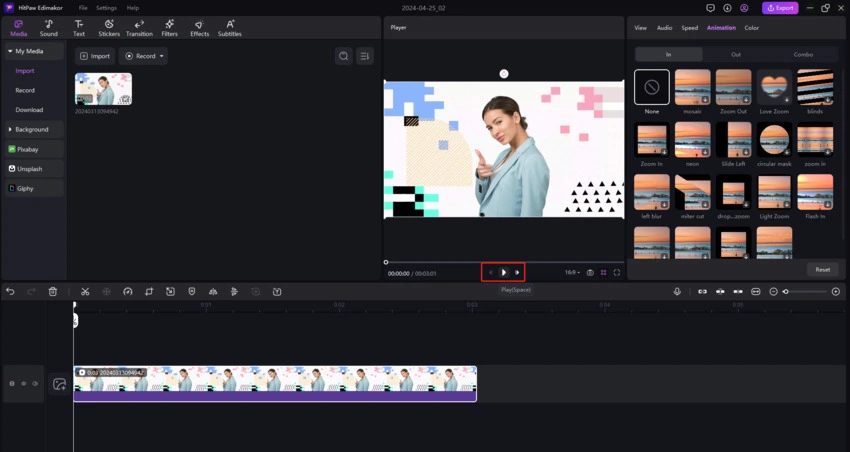The height and width of the screenshot is (452, 850).
Task: Open Pixabay stock media
Action: 33,149
